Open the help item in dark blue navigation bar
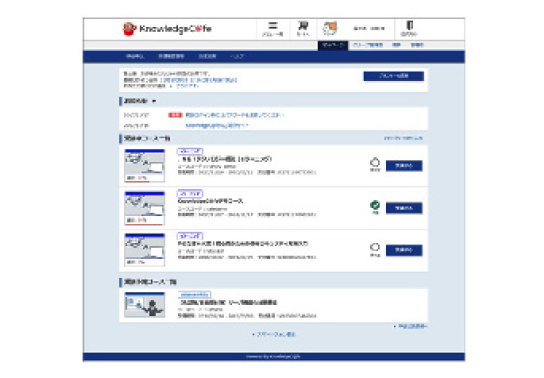The height and width of the screenshot is (378, 544). 237,57
